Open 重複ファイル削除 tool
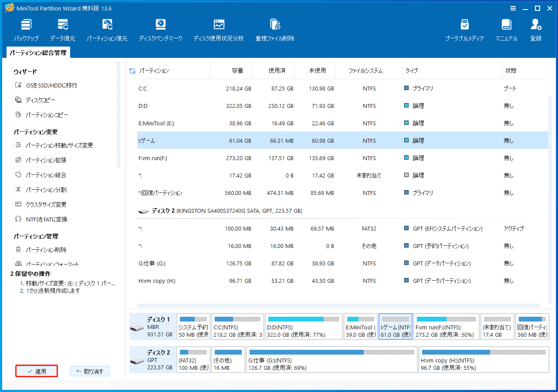558x392 pixels. click(x=275, y=30)
